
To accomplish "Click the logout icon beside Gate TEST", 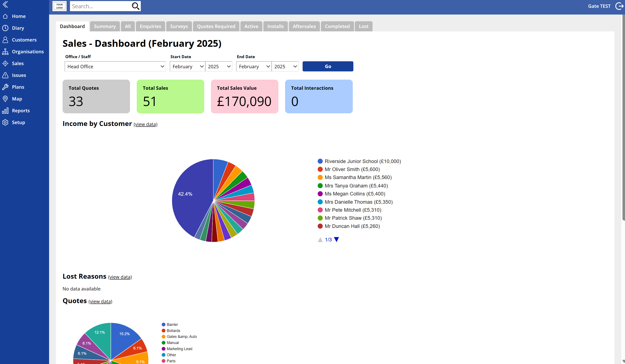I will [x=619, y=6].
